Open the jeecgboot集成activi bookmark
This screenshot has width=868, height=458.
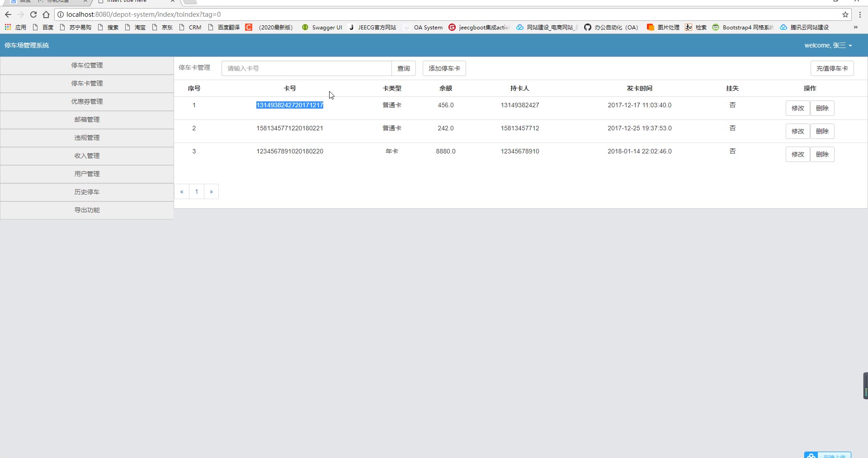(479, 27)
